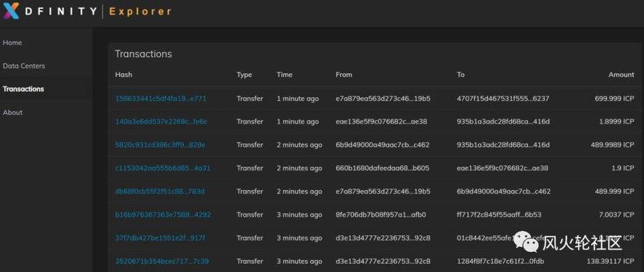Open transaction hash 37f7db427be1551e2f...917f

point(160,238)
